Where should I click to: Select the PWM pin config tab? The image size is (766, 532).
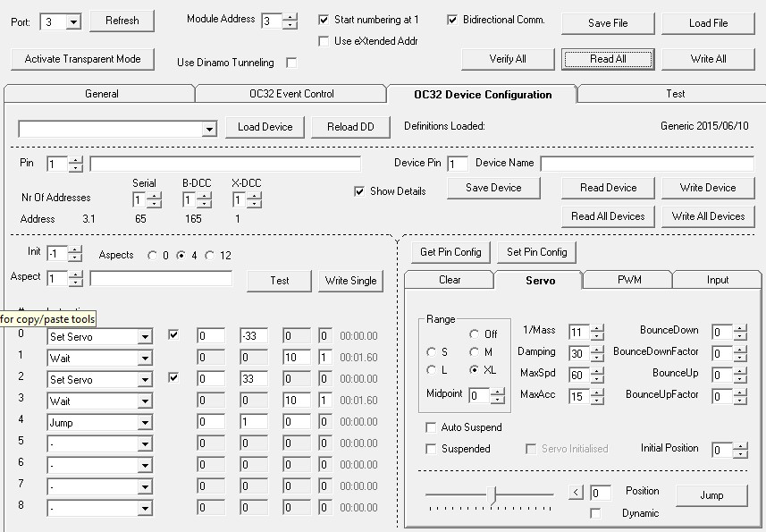pyautogui.click(x=628, y=280)
